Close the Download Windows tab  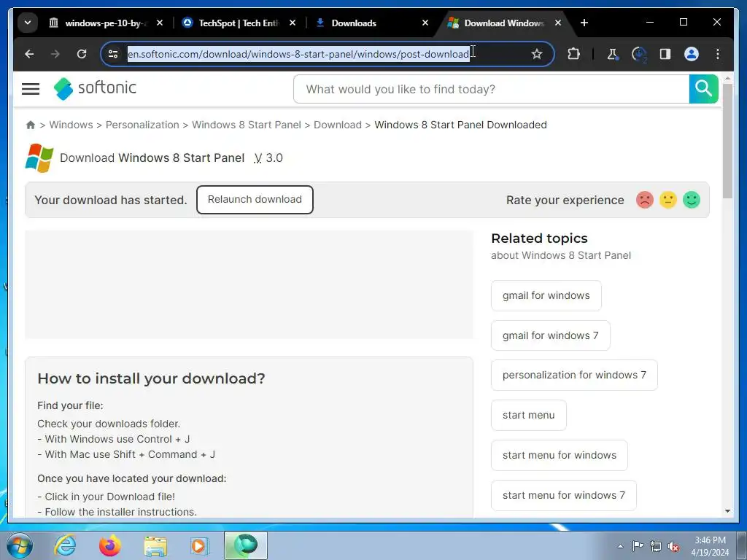558,23
